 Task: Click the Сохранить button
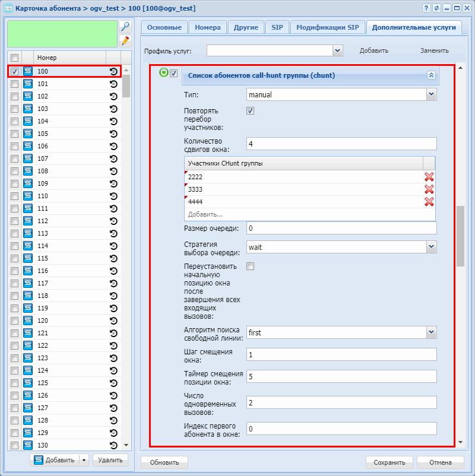pos(389,462)
